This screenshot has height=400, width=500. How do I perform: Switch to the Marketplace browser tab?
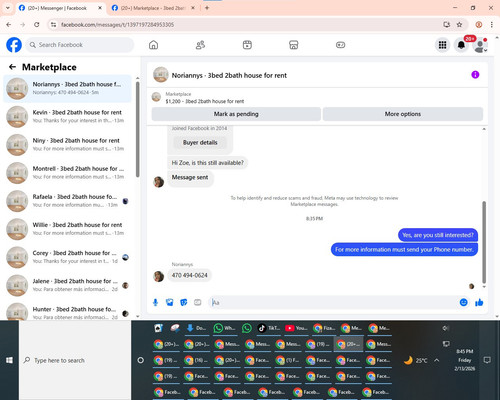[152, 8]
